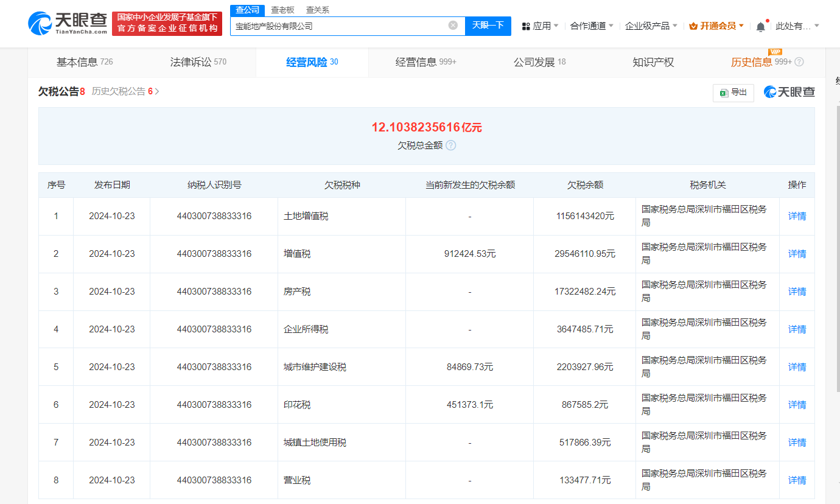
Task: Click the 3647485.71元 balance cell
Action: tap(584, 329)
